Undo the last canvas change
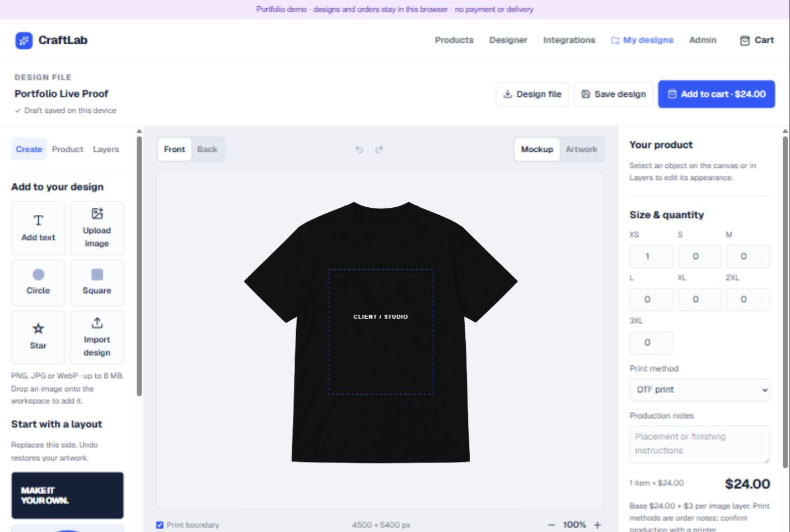790x532 pixels. 359,150
